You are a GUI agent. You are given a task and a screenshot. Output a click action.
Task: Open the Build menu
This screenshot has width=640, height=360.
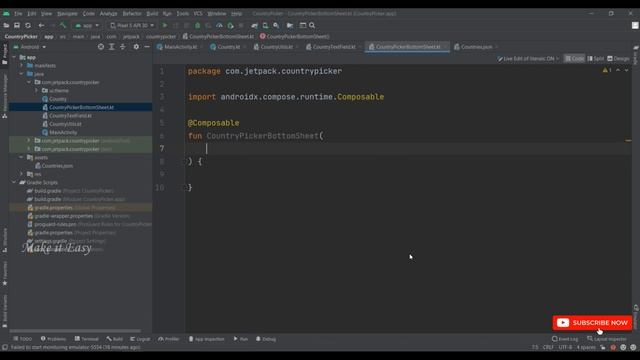pos(152,13)
